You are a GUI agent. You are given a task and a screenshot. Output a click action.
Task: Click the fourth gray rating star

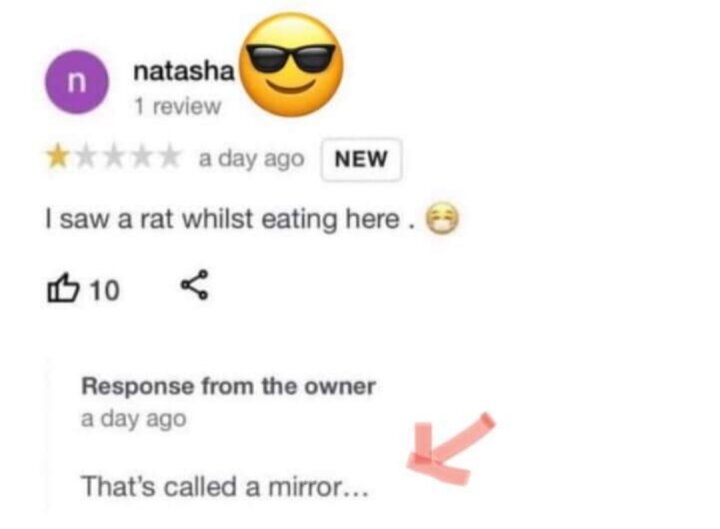pyautogui.click(x=142, y=157)
